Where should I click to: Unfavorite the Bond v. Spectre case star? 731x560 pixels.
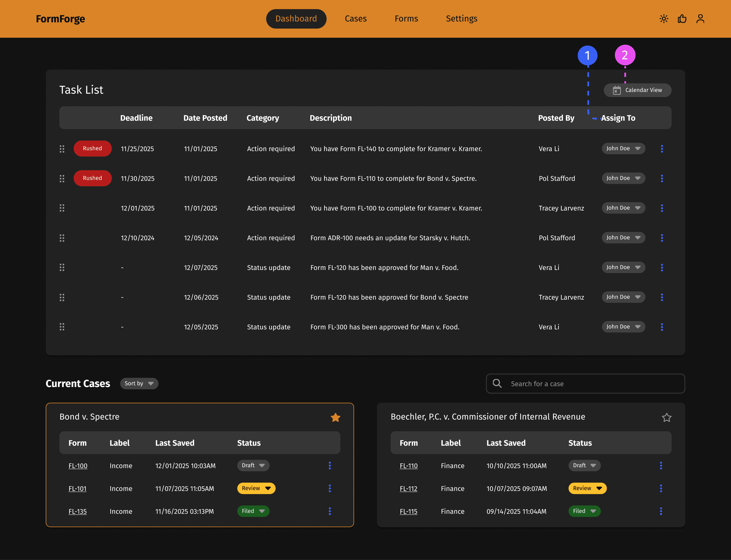(335, 417)
